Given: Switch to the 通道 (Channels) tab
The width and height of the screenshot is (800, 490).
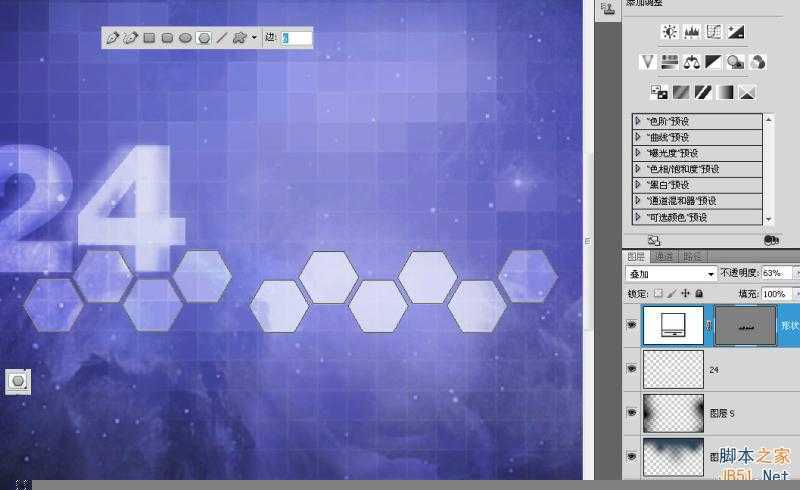Looking at the screenshot, I should point(664,256).
